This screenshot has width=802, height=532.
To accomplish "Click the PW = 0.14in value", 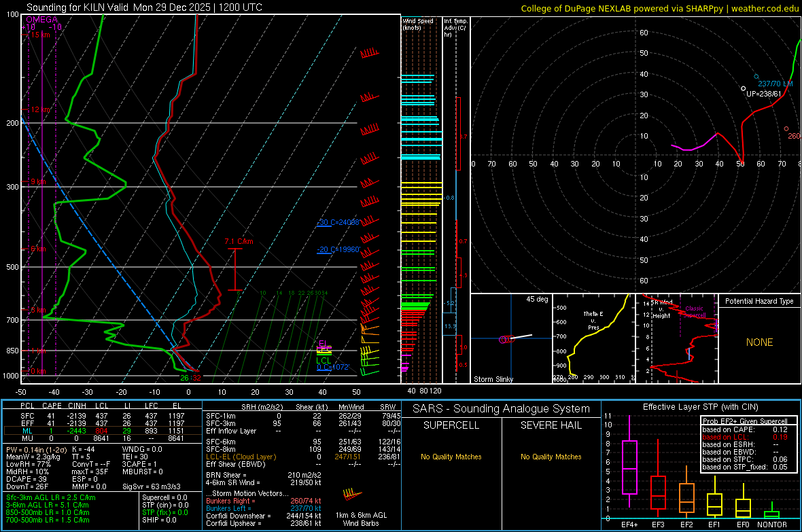I will pos(35,449).
